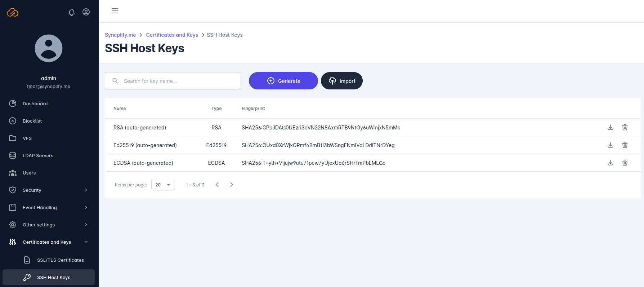Screen dimensions: 644x287
Task: Go to next page arrow
Action: [x=232, y=185]
